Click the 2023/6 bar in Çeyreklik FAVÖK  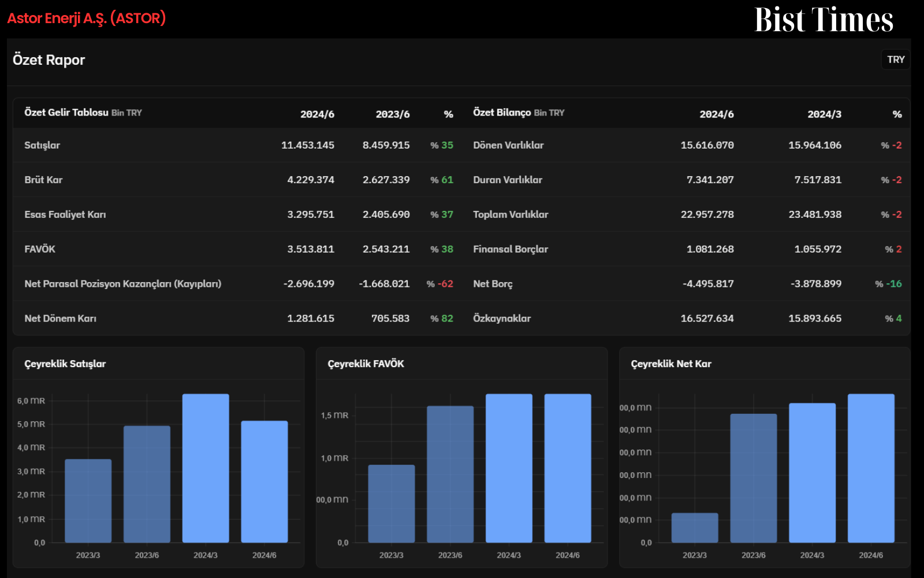(450, 474)
